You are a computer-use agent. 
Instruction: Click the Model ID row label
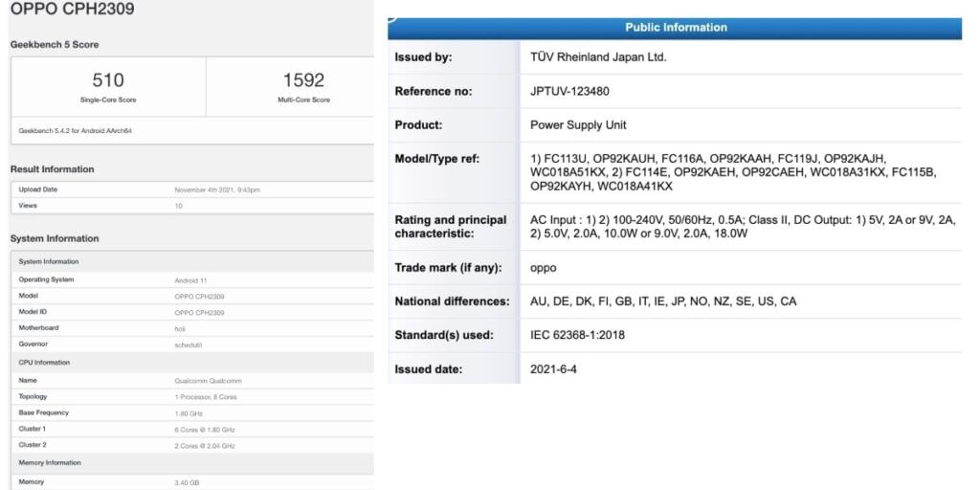[33, 312]
